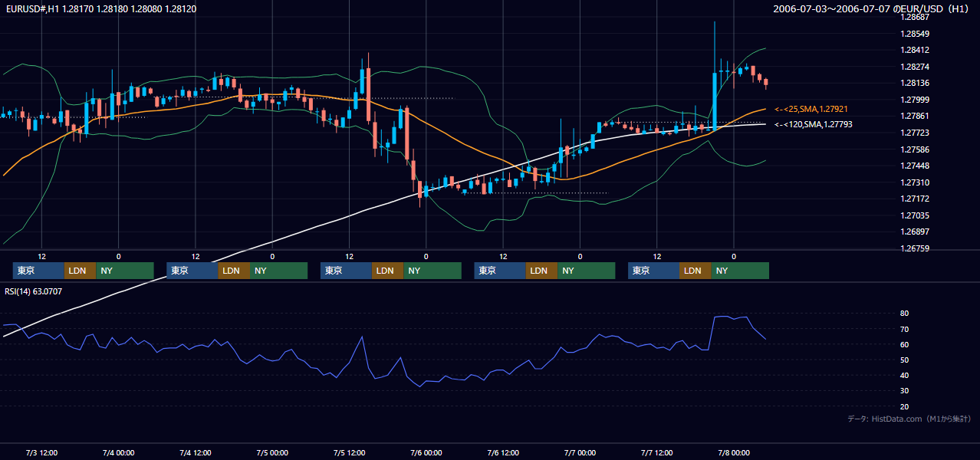Click RSI scale value 80
The height and width of the screenshot is (460, 980).
(x=905, y=314)
